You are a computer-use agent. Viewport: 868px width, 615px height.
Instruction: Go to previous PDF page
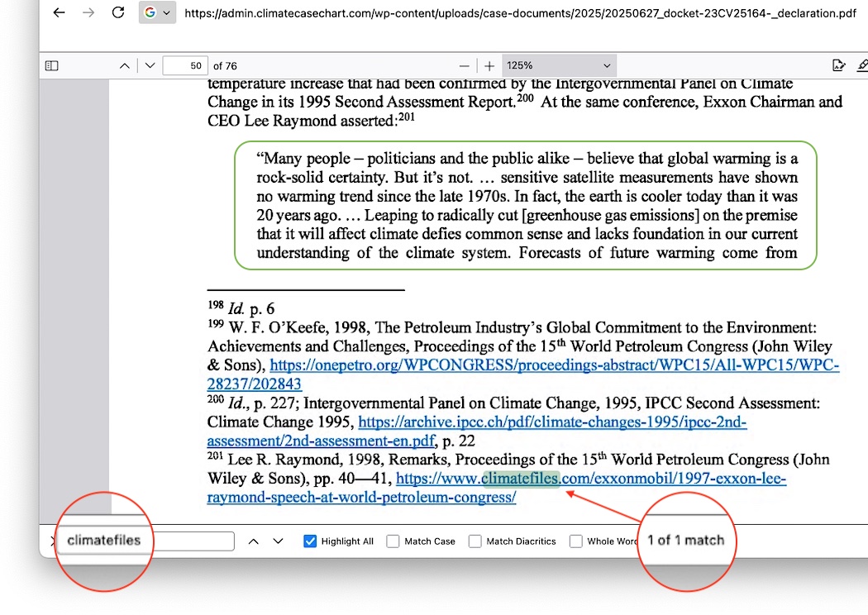click(x=124, y=66)
